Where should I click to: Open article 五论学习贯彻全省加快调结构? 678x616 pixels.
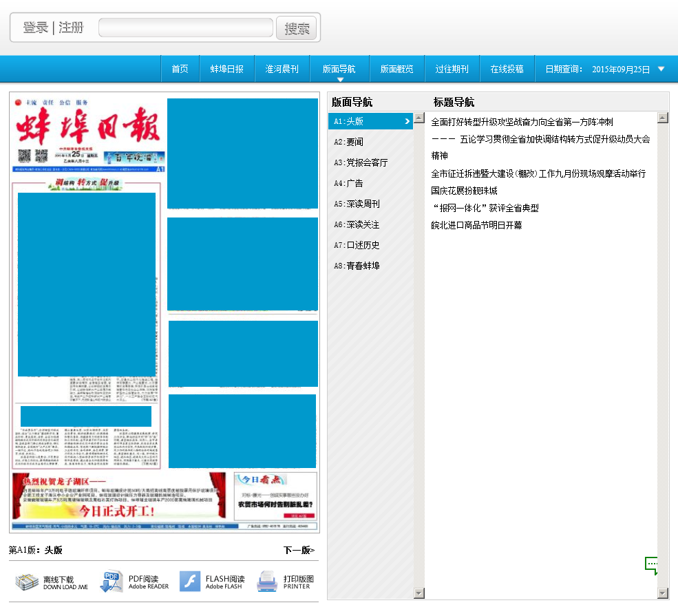click(540, 147)
